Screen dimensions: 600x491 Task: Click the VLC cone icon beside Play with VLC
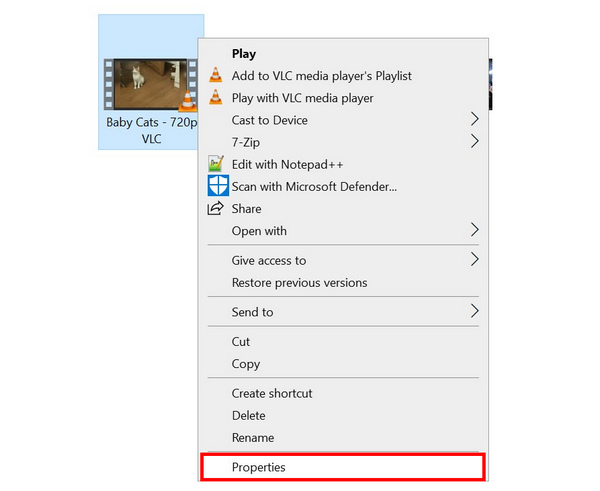tap(215, 97)
